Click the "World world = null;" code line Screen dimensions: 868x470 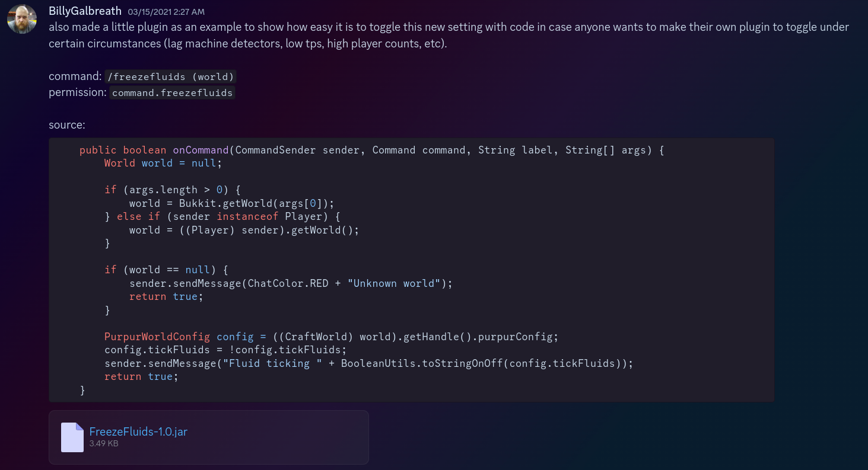163,163
